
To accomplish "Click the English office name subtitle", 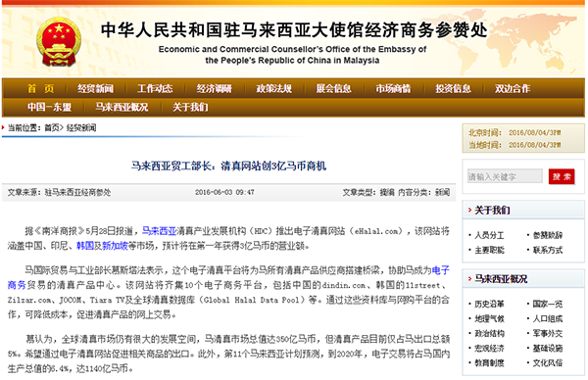I will pyautogui.click(x=292, y=55).
